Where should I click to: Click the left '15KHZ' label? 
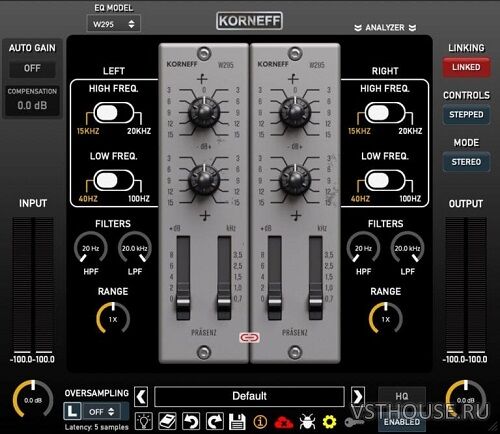click(x=88, y=131)
